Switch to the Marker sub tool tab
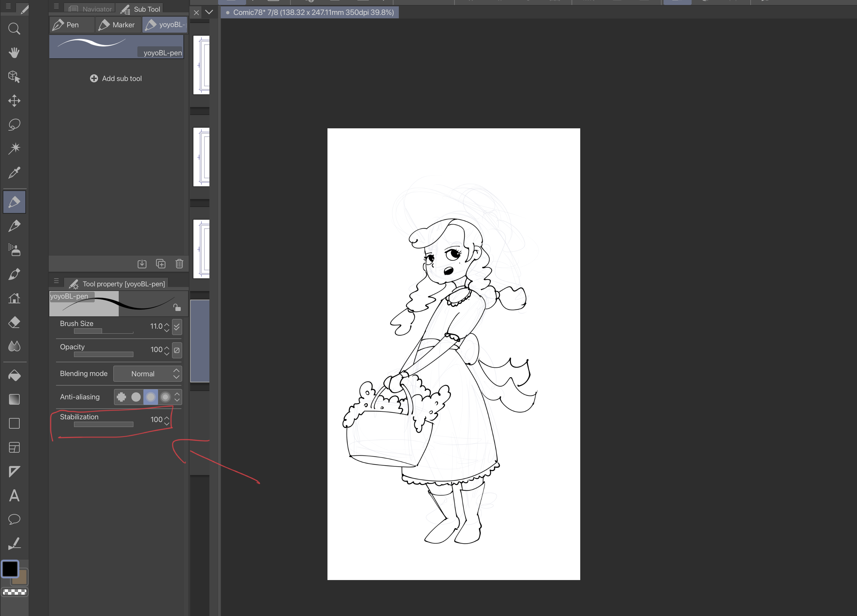857x616 pixels. click(117, 25)
